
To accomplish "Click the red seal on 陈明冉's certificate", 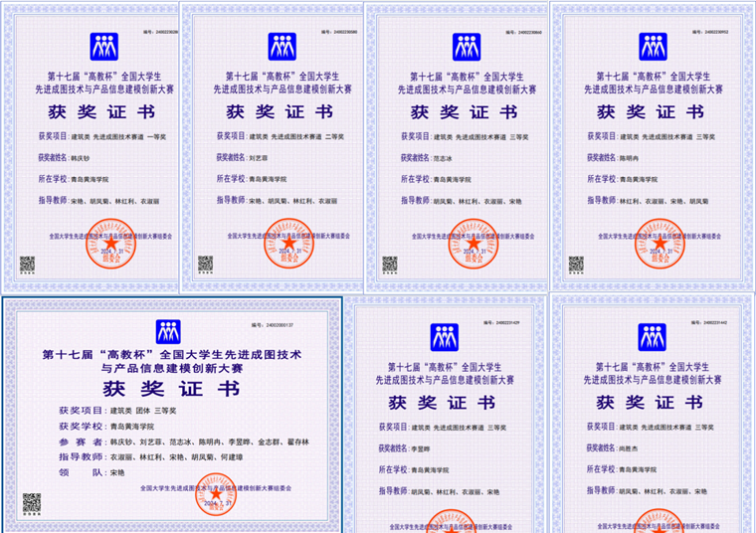I will pos(659,244).
